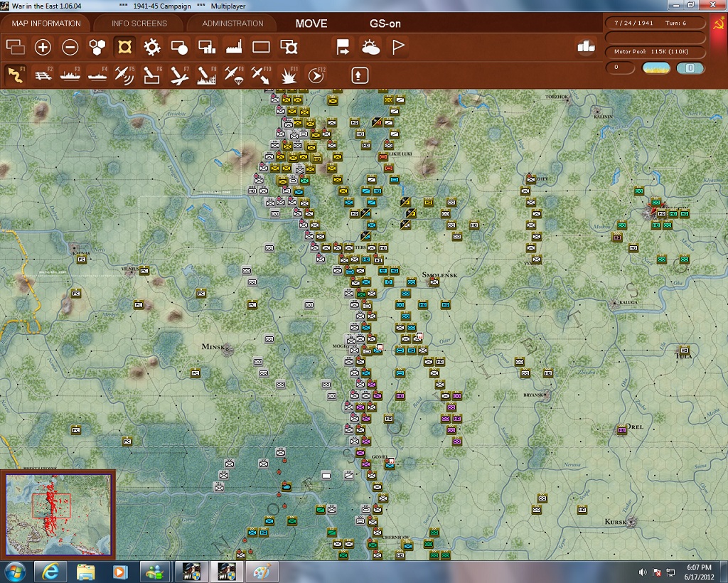Select the F4 amphibious transport icon
The height and width of the screenshot is (583, 728).
click(x=97, y=75)
